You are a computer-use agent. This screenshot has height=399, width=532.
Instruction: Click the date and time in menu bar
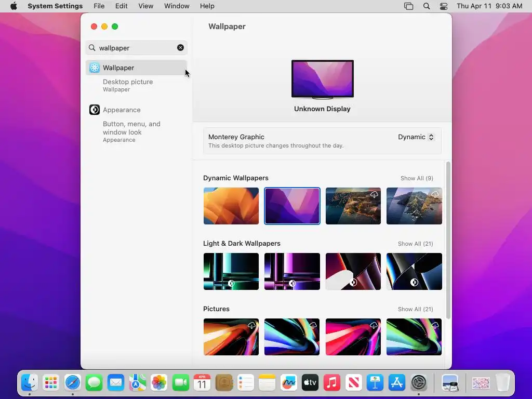[489, 6]
